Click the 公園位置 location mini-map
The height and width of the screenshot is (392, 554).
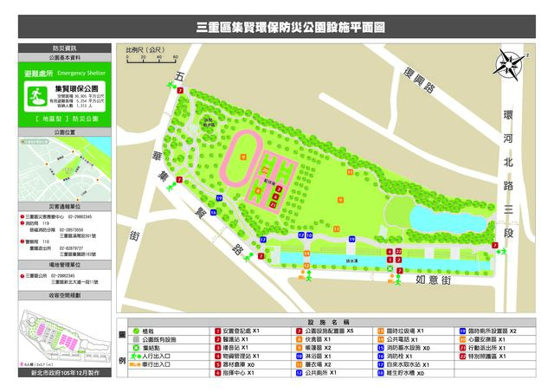(65, 169)
